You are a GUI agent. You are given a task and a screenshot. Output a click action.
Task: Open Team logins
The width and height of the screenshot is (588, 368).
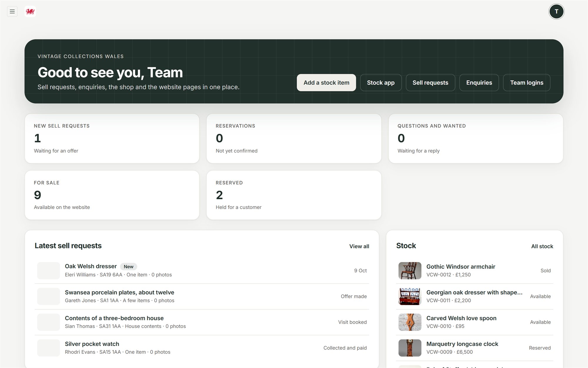pyautogui.click(x=527, y=83)
